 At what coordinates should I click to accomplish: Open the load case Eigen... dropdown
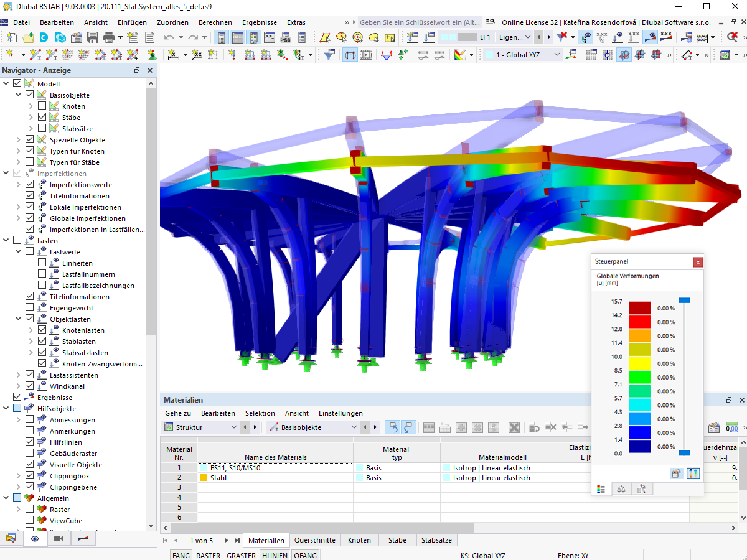(529, 37)
